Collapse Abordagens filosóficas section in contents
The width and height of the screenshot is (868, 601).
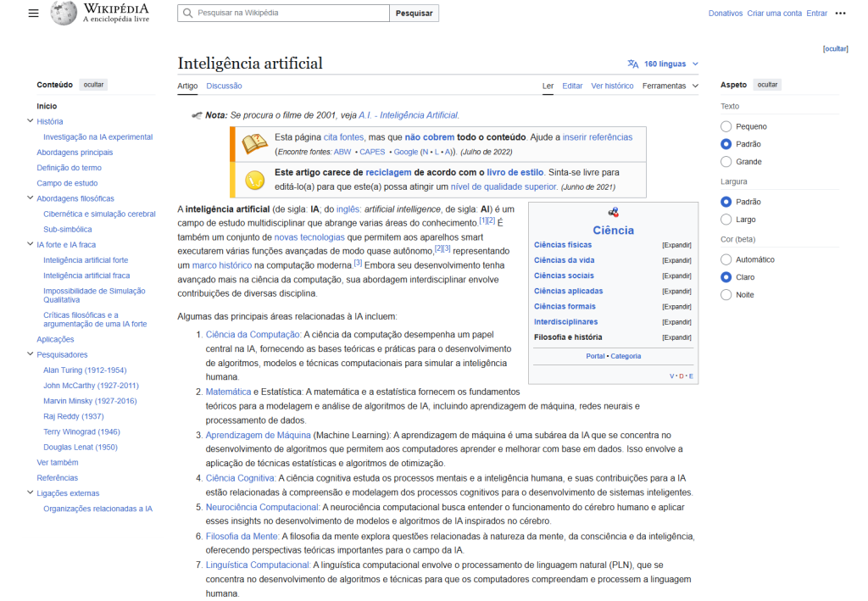pyautogui.click(x=30, y=198)
